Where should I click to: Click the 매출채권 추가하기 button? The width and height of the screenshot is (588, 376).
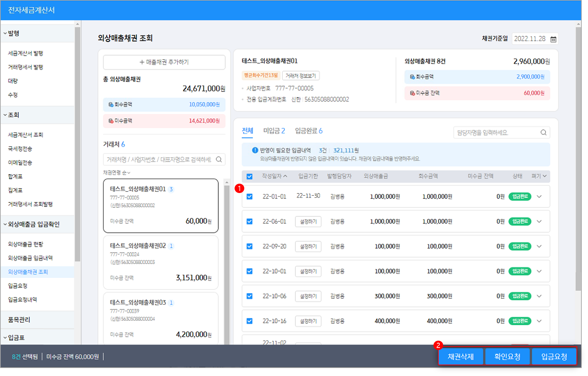click(164, 62)
